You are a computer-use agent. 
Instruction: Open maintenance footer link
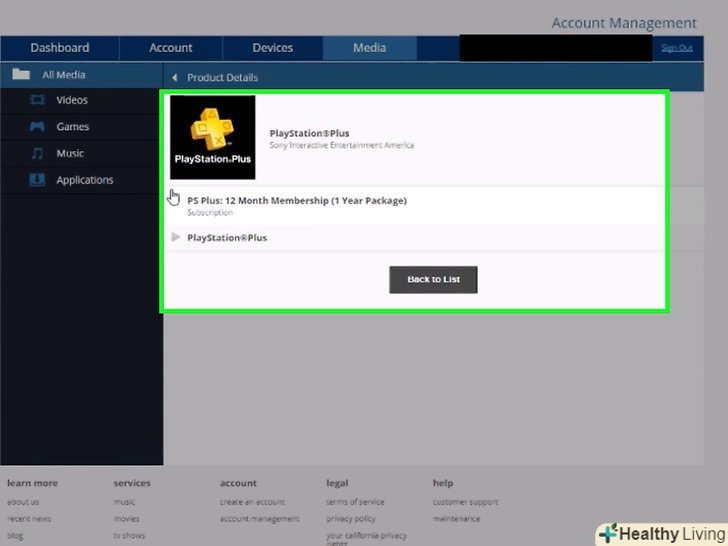tap(456, 519)
